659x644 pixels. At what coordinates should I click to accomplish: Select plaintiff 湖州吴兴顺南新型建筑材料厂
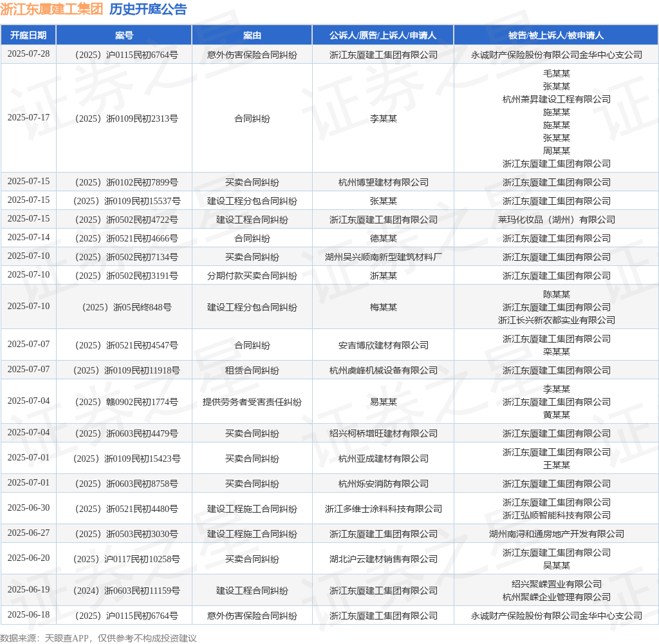tap(384, 257)
